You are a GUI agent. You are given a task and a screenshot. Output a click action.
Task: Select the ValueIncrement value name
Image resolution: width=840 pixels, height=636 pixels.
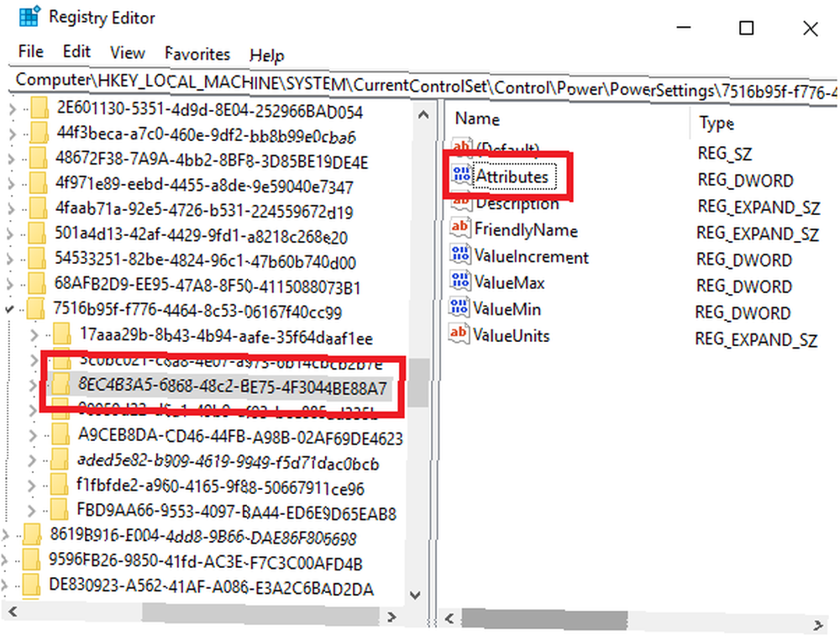click(532, 256)
